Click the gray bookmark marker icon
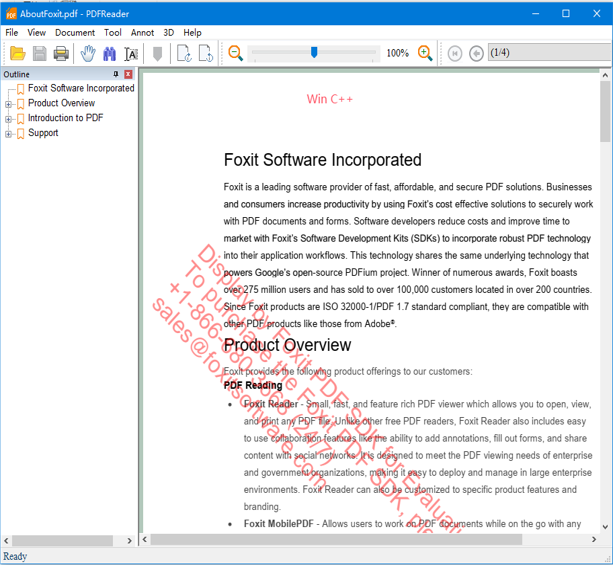The width and height of the screenshot is (613, 565). coord(157,54)
